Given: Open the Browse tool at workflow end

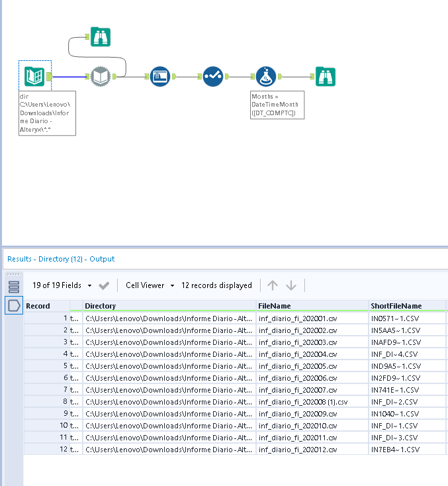Looking at the screenshot, I should pyautogui.click(x=325, y=77).
